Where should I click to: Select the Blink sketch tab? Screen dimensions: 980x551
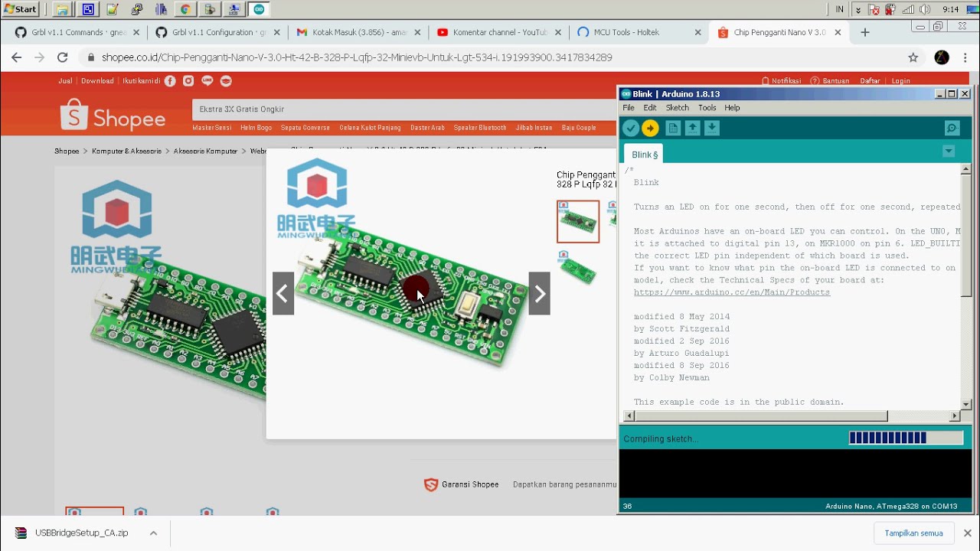click(645, 155)
